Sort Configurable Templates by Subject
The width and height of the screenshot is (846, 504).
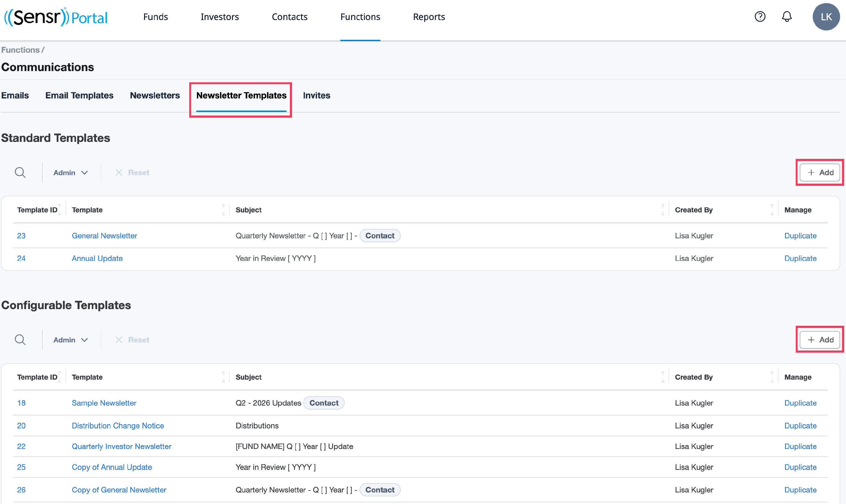pyautogui.click(x=663, y=377)
